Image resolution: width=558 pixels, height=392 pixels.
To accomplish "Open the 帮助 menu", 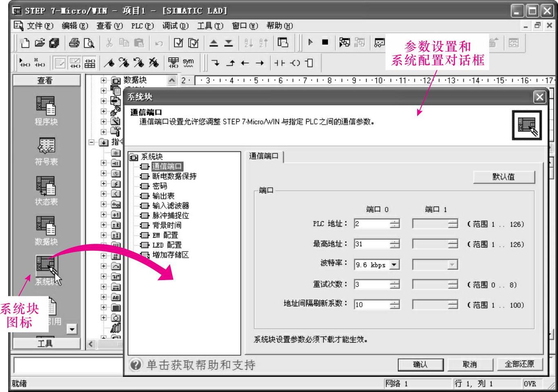I will (280, 26).
